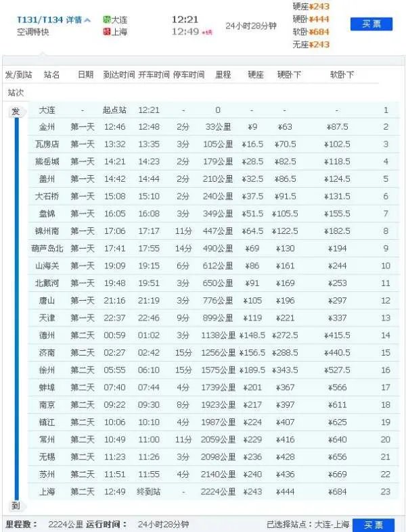Viewport: 406px width, 532px height.
Task: Select the 硬座 ¥243 price in header
Action: pyautogui.click(x=311, y=7)
